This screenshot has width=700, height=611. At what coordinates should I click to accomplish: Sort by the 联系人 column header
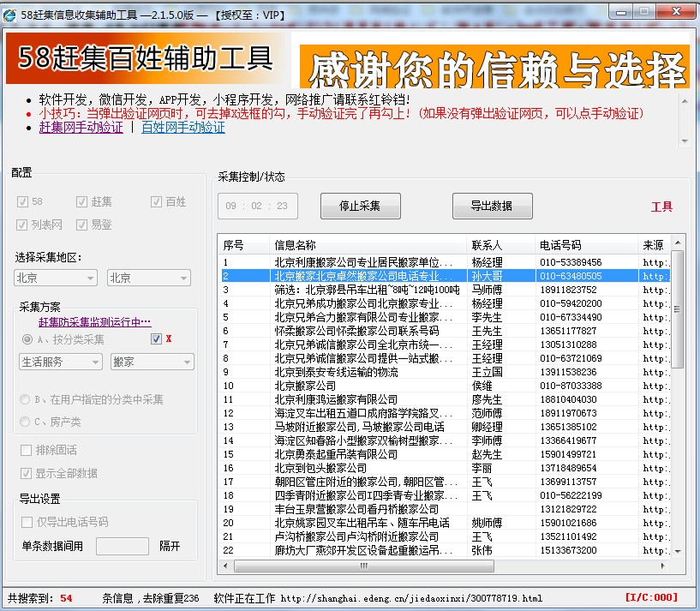pyautogui.click(x=500, y=245)
